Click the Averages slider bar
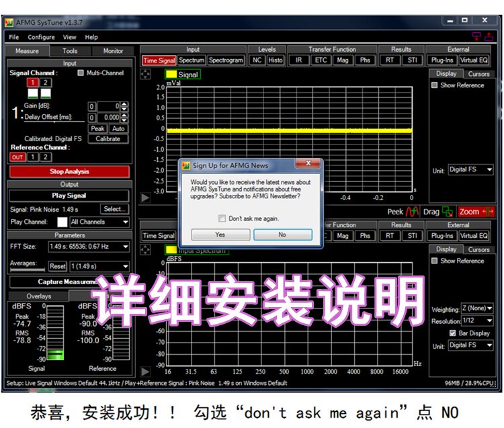504x428 pixels. [28, 270]
